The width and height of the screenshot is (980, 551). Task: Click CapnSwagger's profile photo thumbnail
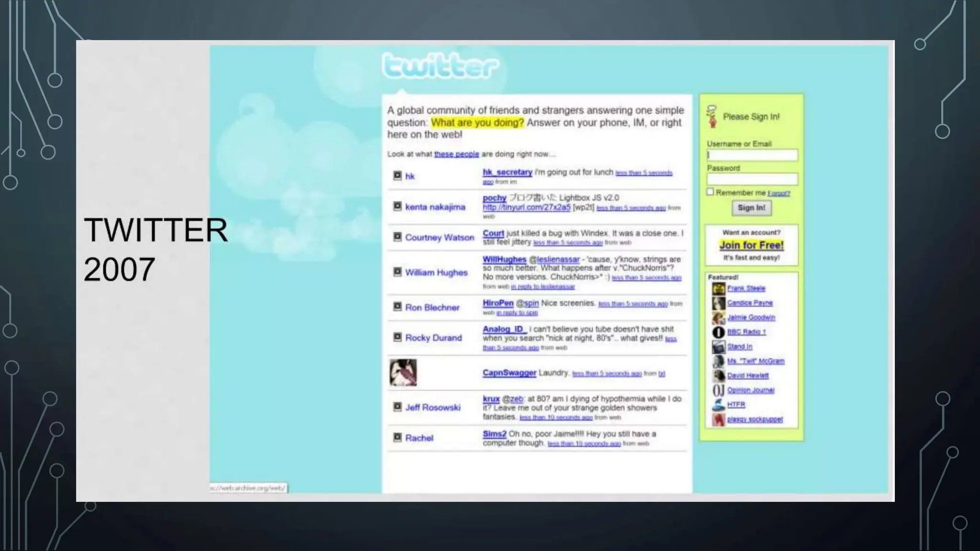click(x=403, y=372)
